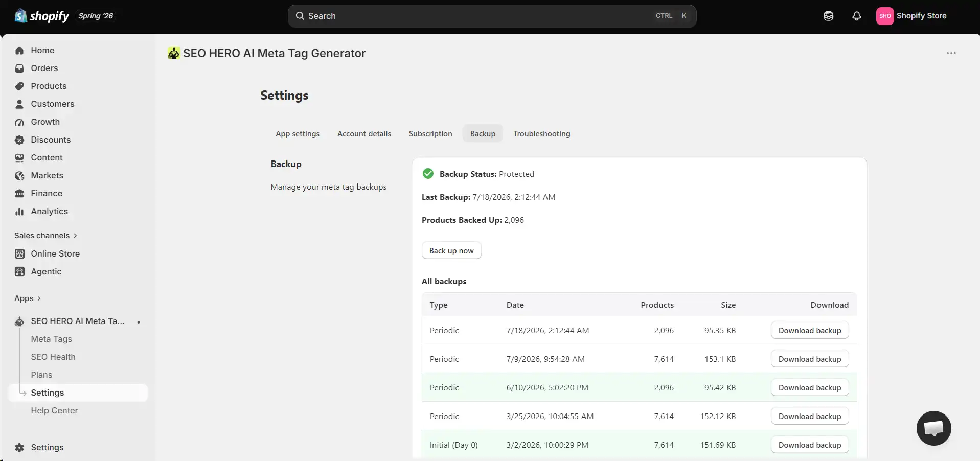Screen dimensions: 980x461
Task: Click the Products Backed Up: 2,096 text
Action: point(473,220)
